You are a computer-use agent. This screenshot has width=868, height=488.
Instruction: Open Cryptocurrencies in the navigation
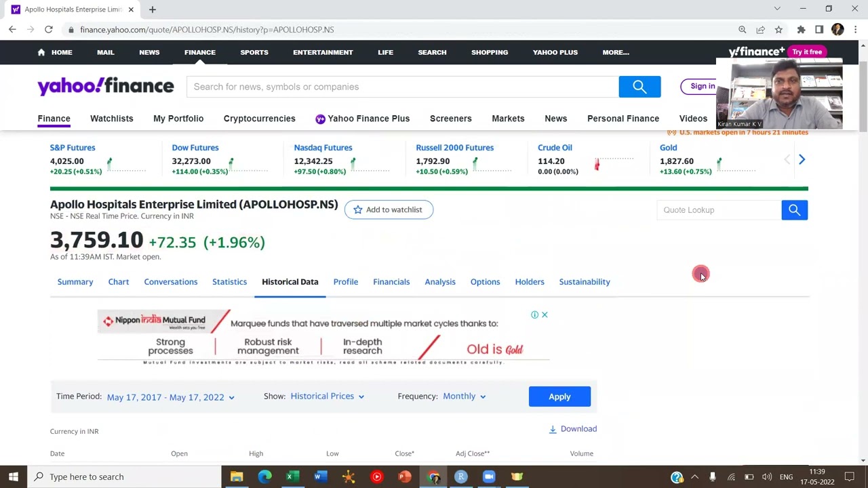(260, 119)
